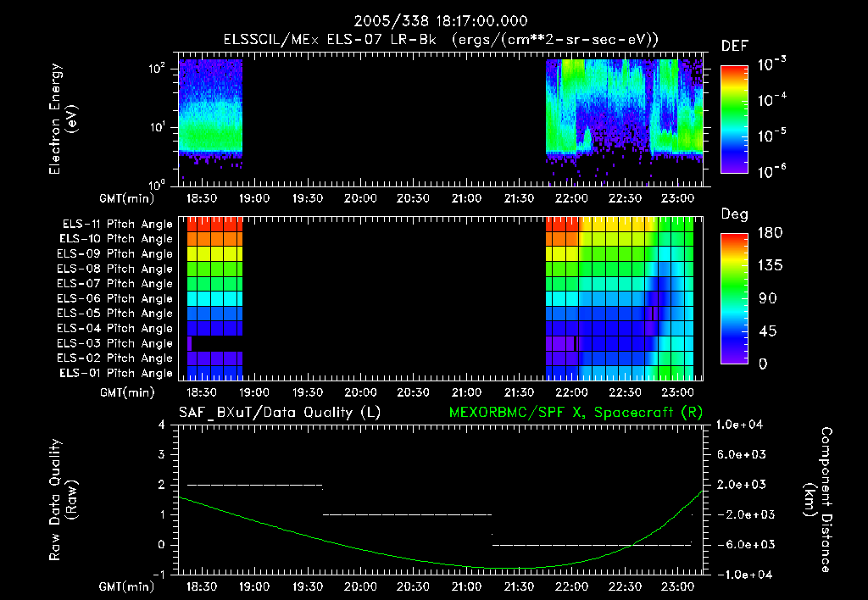Click the 180 value on the Deg scale
The image size is (868, 600).
point(770,232)
